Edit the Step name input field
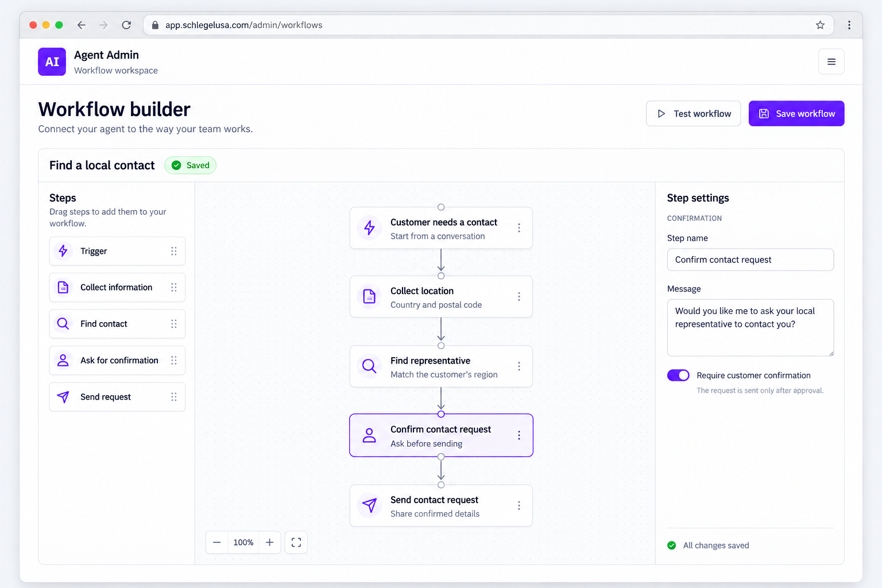This screenshot has width=882, height=588. click(750, 260)
